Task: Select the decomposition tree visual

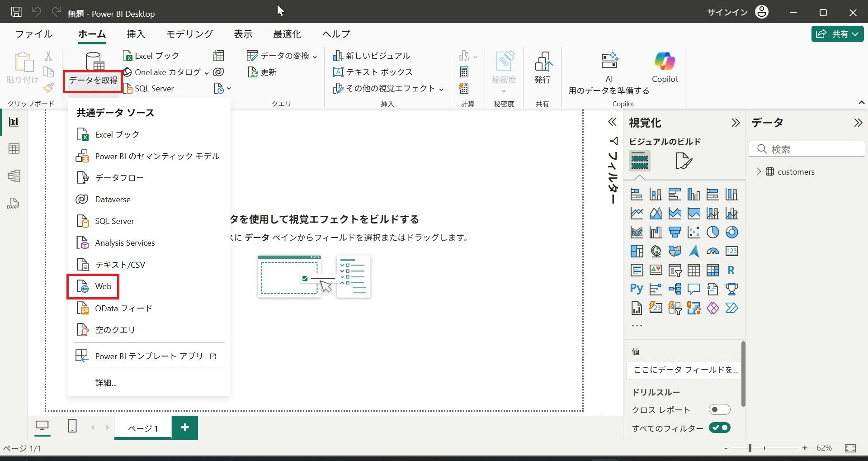Action: tap(675, 289)
